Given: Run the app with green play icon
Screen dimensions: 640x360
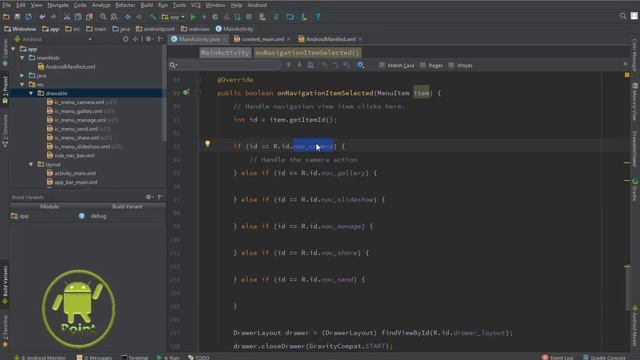Looking at the screenshot, I should tap(193, 17).
